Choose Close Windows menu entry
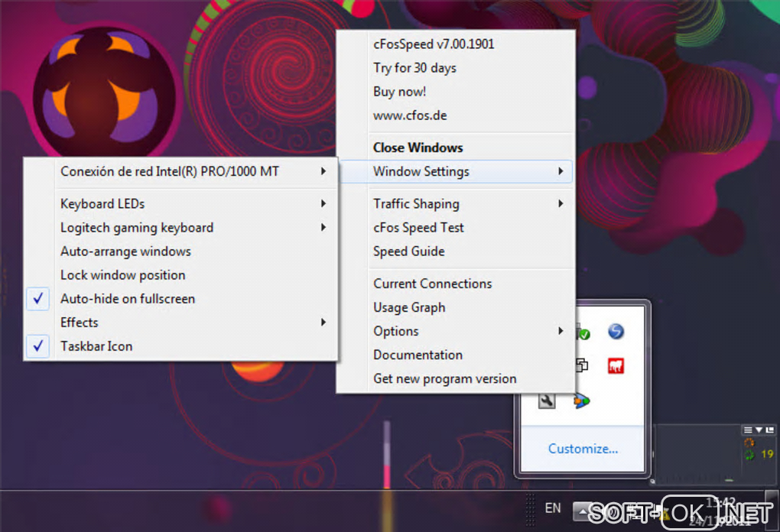The width and height of the screenshot is (780, 532). (457, 148)
